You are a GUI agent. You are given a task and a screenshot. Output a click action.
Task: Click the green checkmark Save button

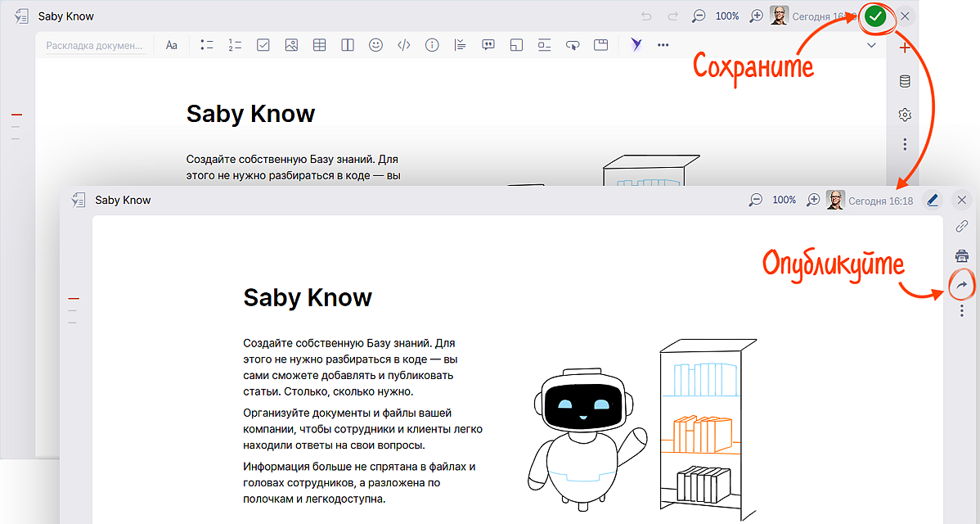(875, 16)
